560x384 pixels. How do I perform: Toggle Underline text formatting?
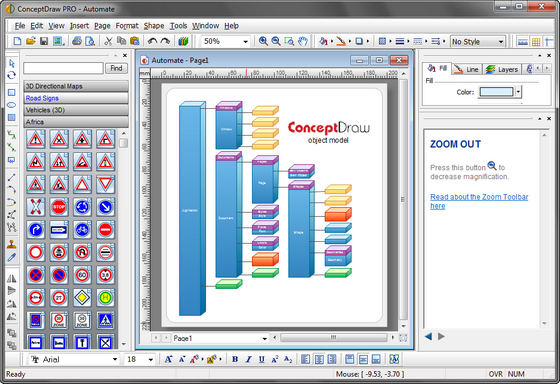coord(261,359)
